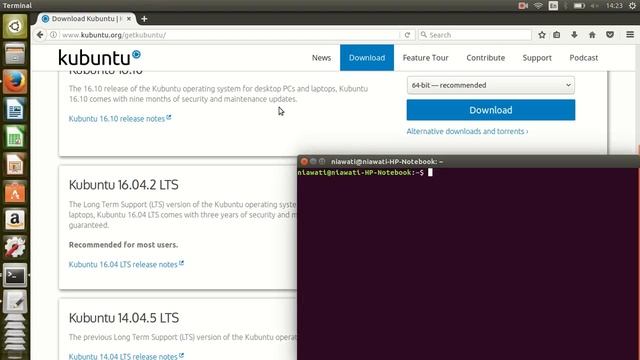Switch to the Terminal launcher icon
The height and width of the screenshot is (360, 640).
(x=15, y=275)
